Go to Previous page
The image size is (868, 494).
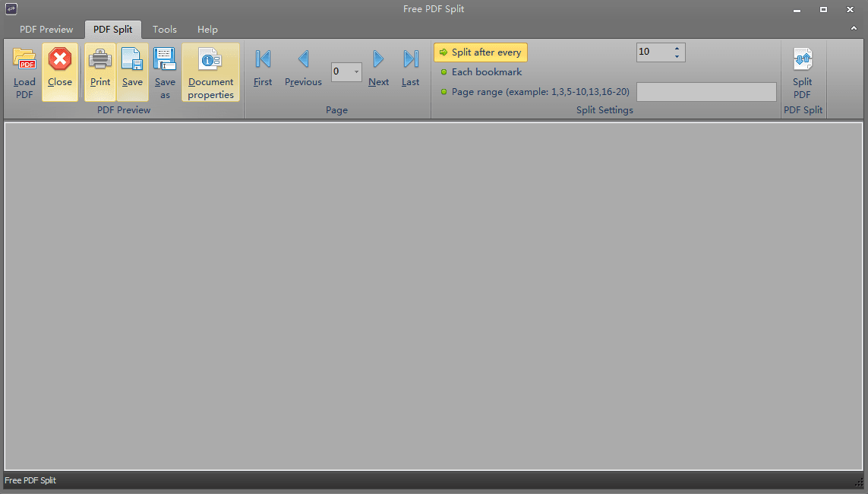303,68
